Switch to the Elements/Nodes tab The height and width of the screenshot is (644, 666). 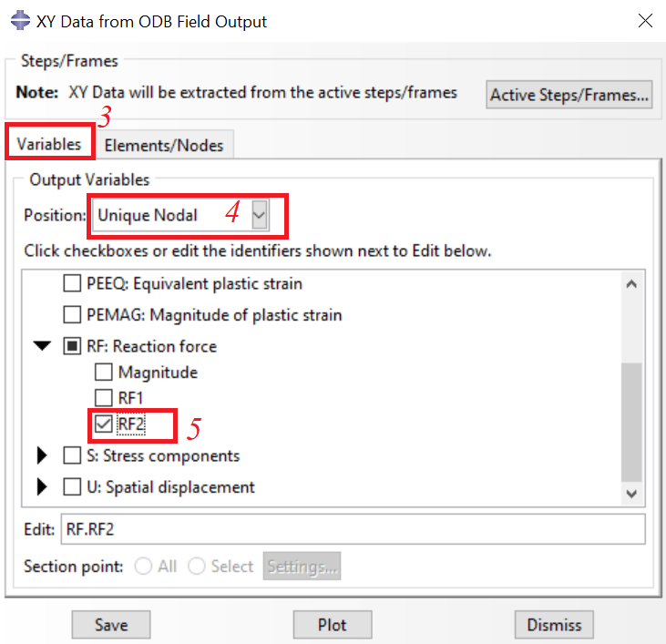click(x=164, y=145)
